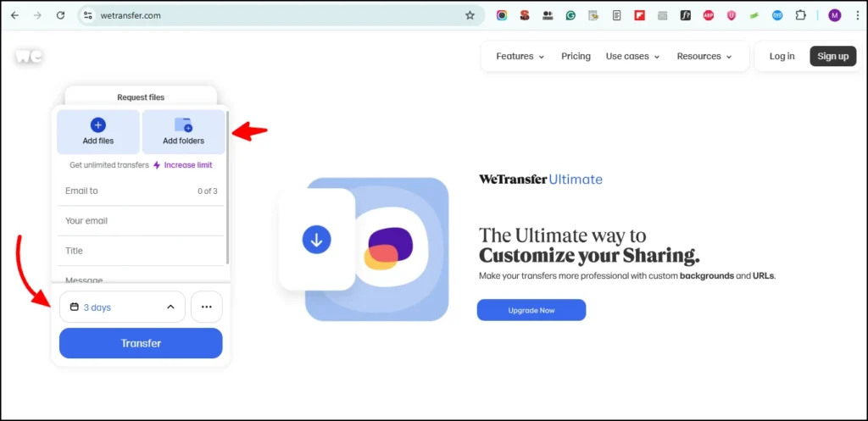Open the three-dots more options button
The width and height of the screenshot is (868, 421).
click(x=206, y=307)
